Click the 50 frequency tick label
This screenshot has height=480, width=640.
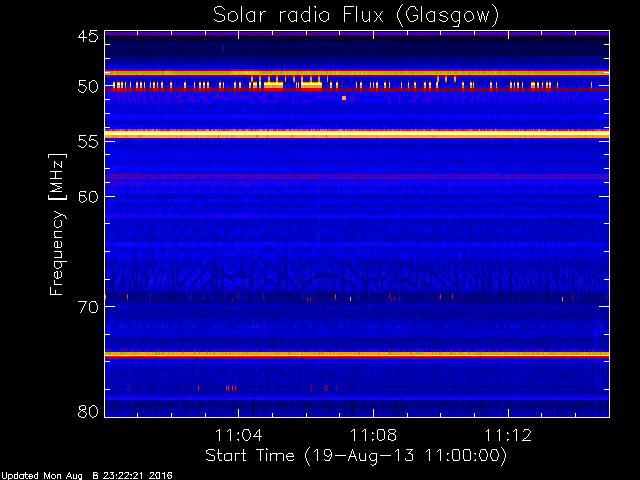click(88, 87)
